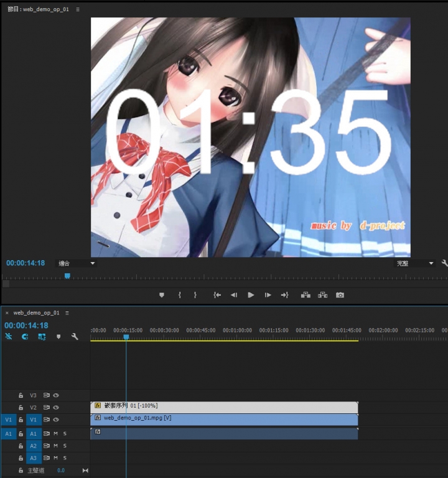Solo track A3
The image size is (448, 478).
click(65, 458)
